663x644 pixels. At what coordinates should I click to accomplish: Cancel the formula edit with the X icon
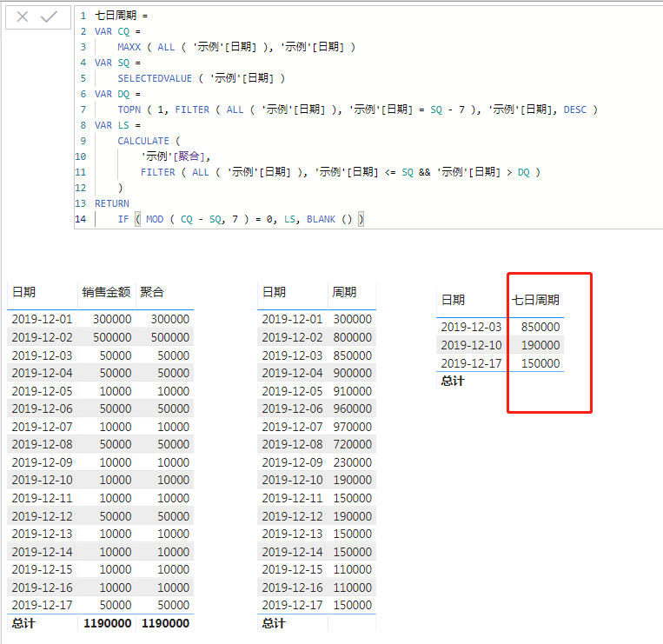[x=23, y=17]
